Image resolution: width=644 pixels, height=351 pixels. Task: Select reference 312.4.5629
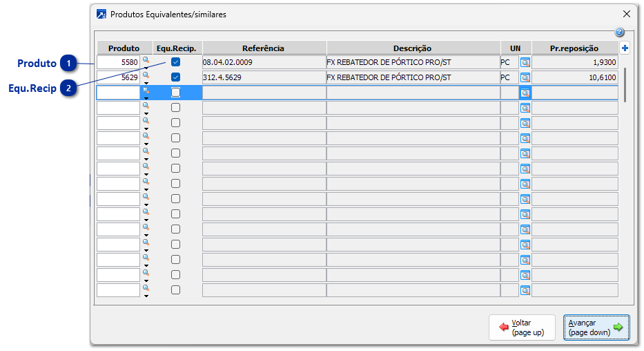coord(264,77)
